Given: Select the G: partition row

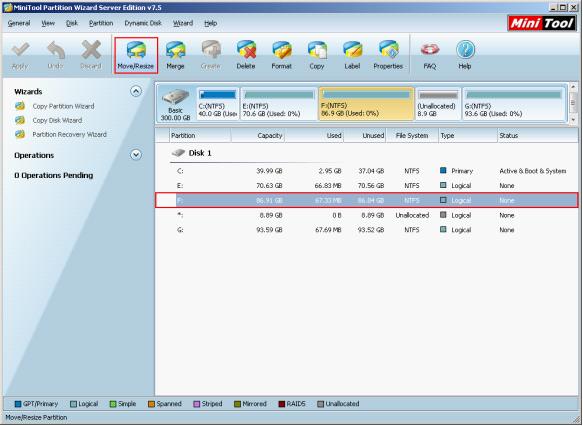Looking at the screenshot, I should [367, 230].
